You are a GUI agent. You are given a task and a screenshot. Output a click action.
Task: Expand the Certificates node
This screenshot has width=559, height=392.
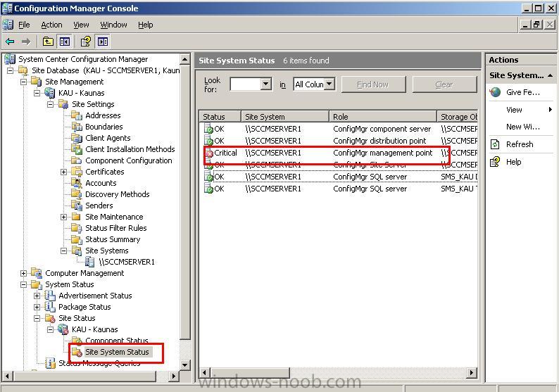tap(63, 172)
